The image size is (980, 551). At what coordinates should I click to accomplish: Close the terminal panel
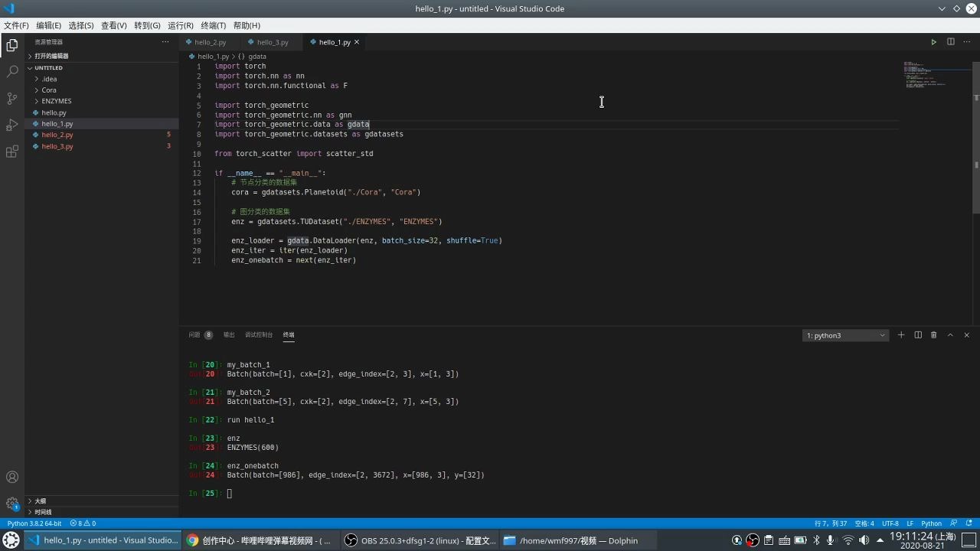[966, 335]
